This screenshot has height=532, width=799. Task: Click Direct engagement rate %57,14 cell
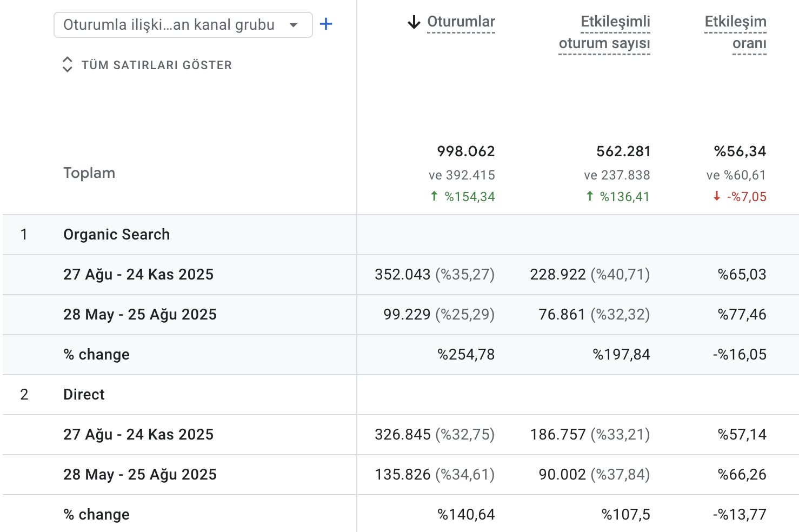tap(742, 435)
